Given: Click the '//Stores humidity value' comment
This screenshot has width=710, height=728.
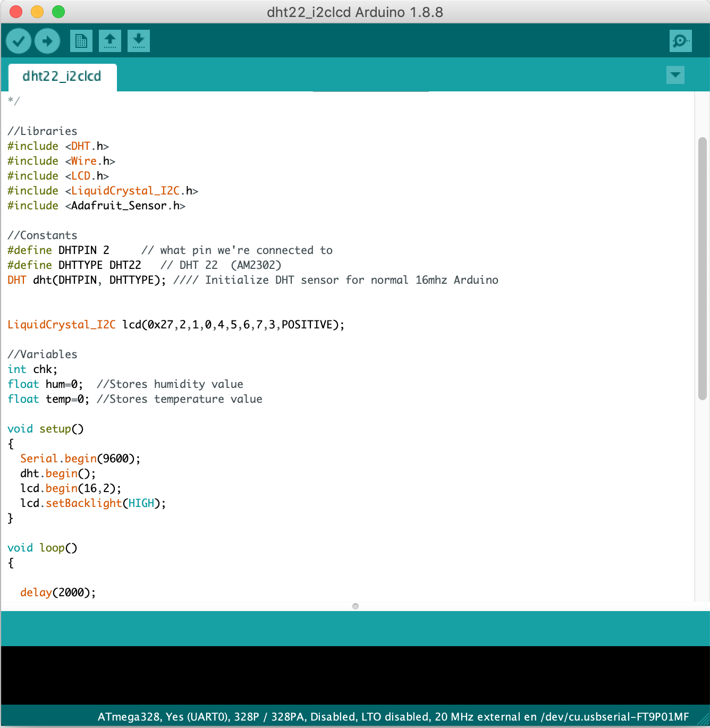Looking at the screenshot, I should click(170, 384).
